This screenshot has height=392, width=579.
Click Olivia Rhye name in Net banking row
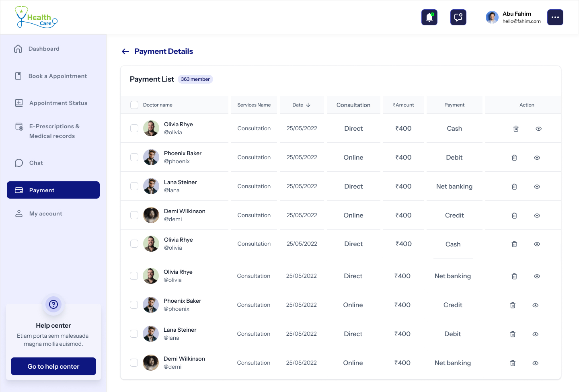[178, 272]
